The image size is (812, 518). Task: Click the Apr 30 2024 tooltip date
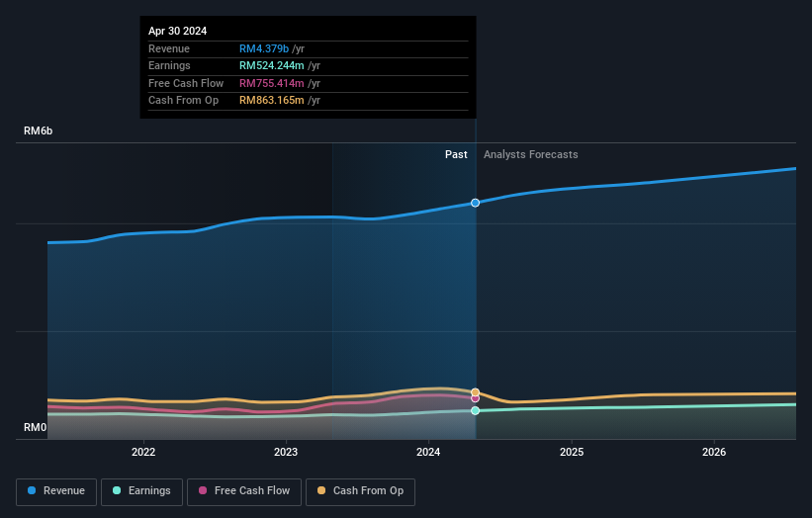tap(178, 31)
